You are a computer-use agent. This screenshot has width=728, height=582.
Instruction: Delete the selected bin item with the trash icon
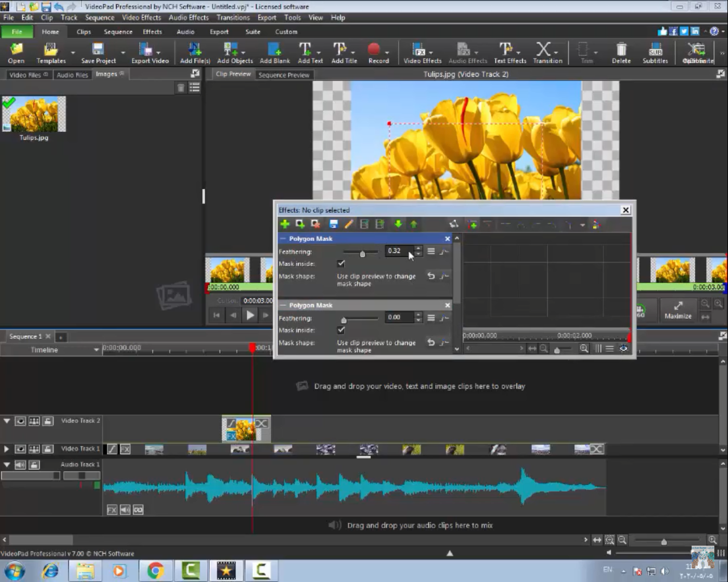pos(181,88)
